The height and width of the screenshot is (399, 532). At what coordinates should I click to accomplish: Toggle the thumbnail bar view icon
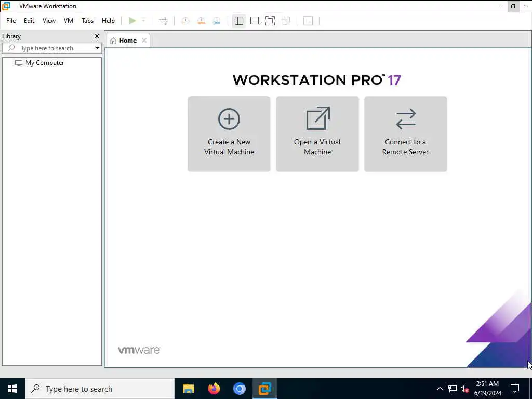(x=255, y=21)
